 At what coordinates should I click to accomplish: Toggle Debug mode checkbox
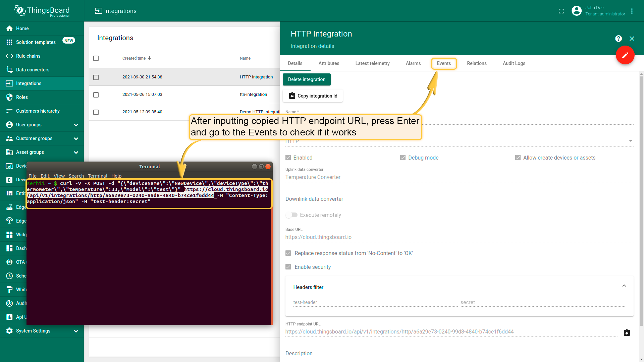[403, 158]
